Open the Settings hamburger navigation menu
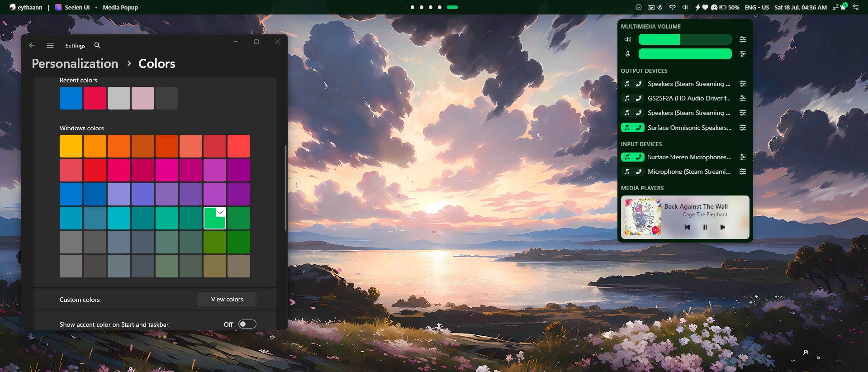 point(50,45)
